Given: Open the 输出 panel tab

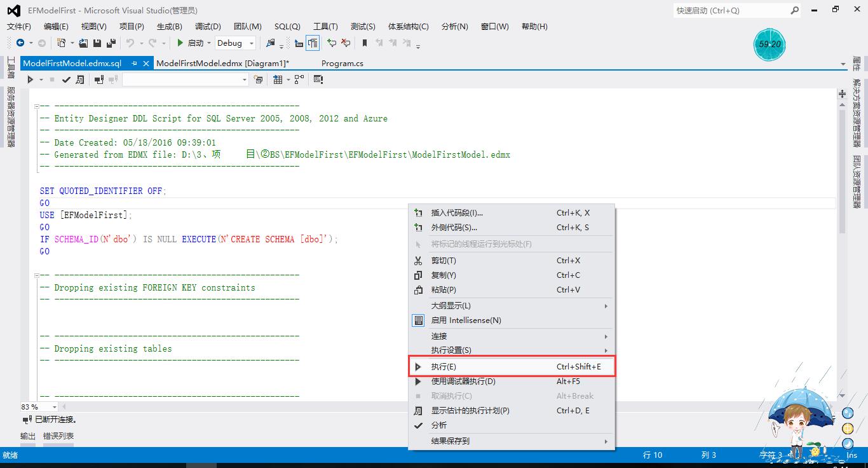Looking at the screenshot, I should (x=28, y=436).
